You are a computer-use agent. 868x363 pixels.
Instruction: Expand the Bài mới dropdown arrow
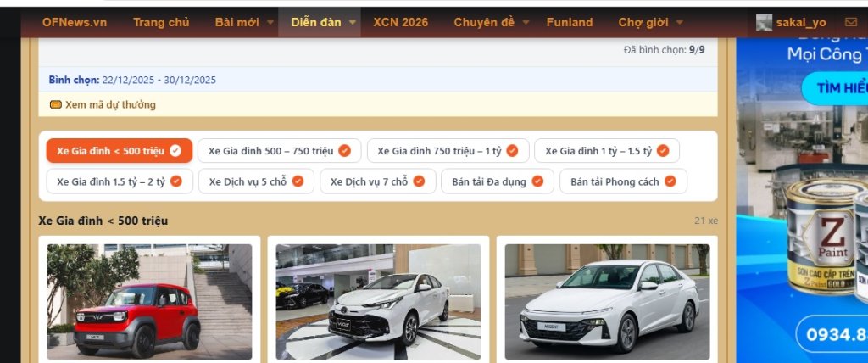270,23
